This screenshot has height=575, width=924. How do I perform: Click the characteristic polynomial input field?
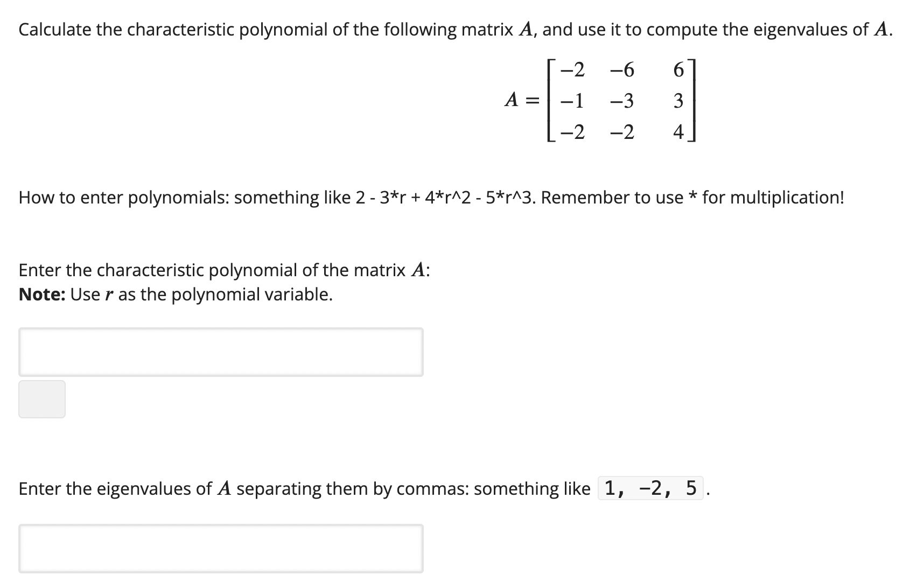pos(221,352)
